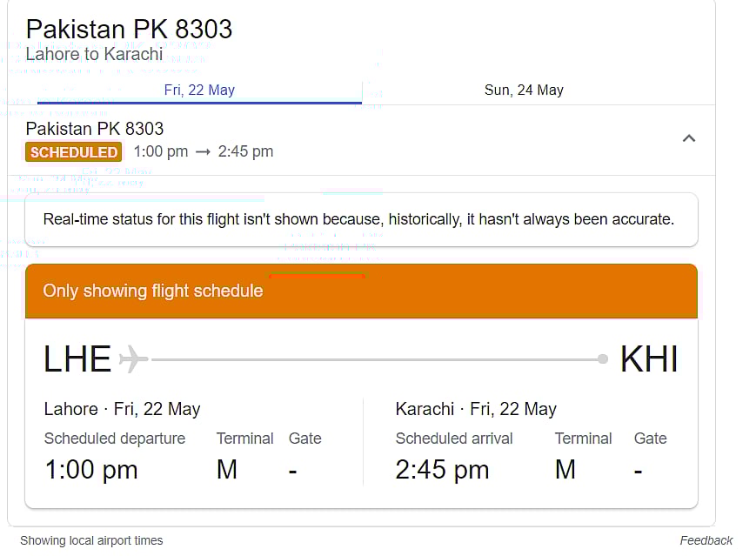This screenshot has width=756, height=556.
Task: Click the real-time status notice box
Action: [362, 219]
